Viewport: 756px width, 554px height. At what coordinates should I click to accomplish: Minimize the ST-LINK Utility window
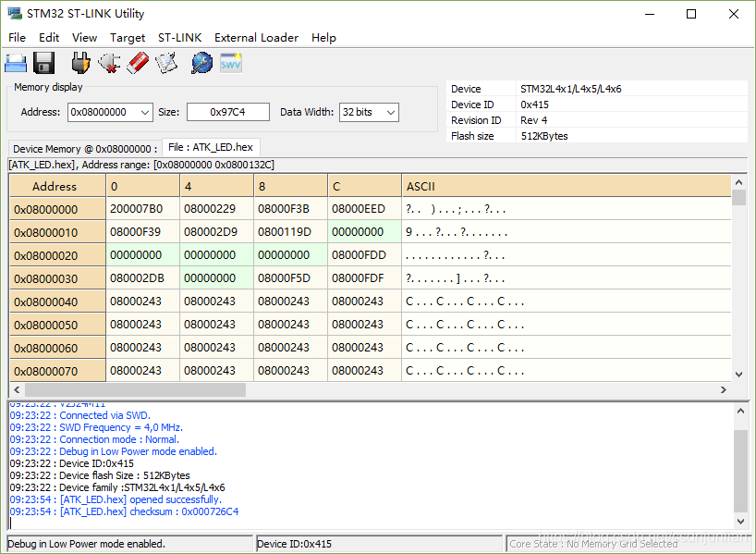(x=650, y=14)
